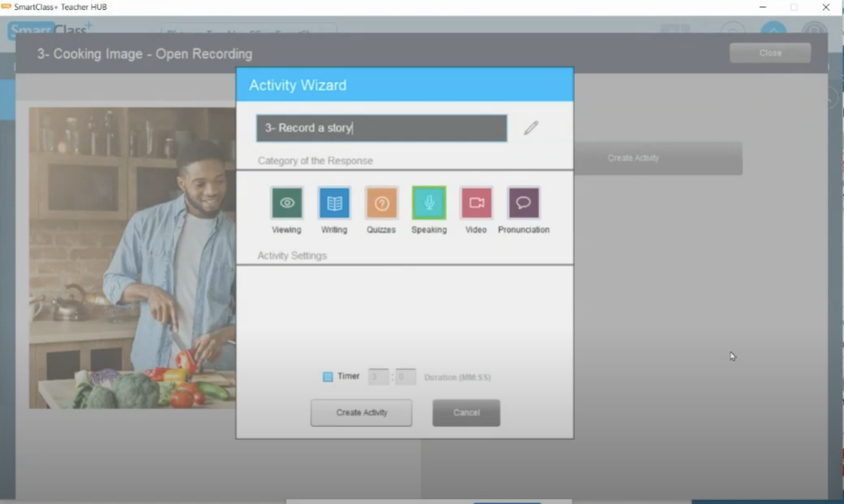Viewport: 844px width, 504px height.
Task: Click the timer seconds field
Action: coord(406,377)
